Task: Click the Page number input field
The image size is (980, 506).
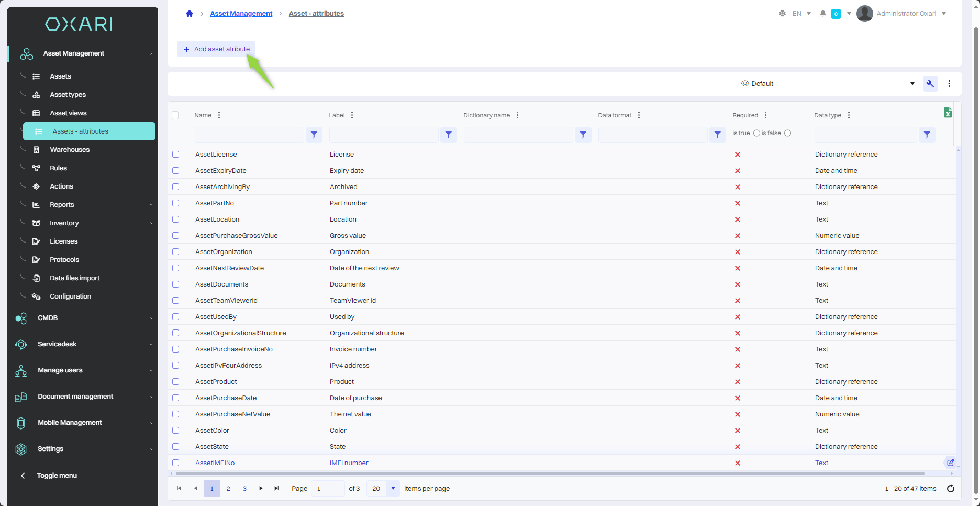Action: coord(327,489)
